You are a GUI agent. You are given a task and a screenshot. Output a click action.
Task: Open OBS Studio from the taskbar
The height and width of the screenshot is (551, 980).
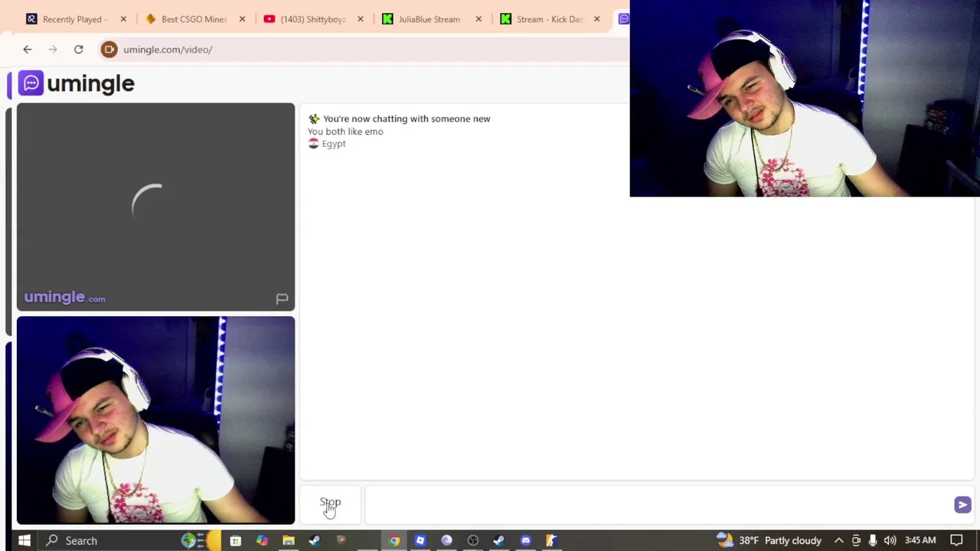click(473, 540)
